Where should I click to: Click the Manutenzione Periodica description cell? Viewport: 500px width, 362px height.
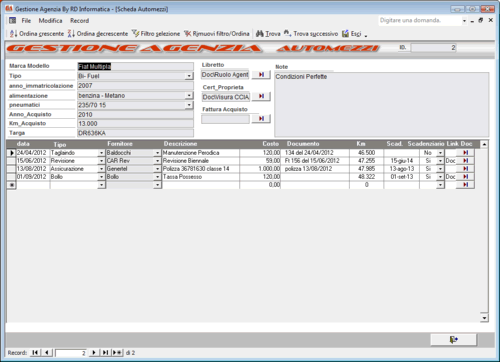point(201,153)
